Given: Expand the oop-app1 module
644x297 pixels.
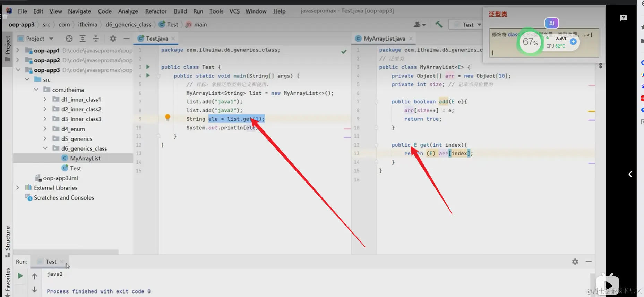Looking at the screenshot, I should (17, 50).
